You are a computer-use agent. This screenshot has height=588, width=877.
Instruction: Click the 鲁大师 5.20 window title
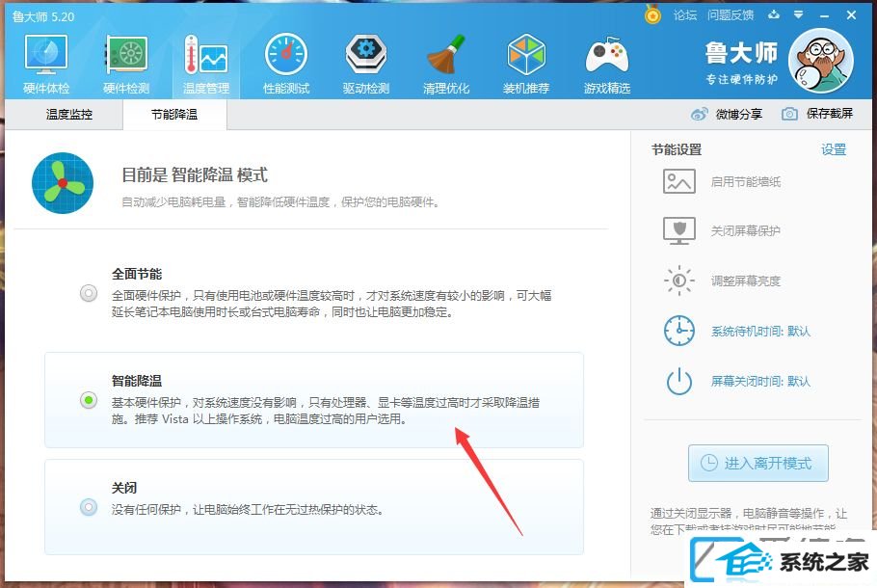pos(43,16)
